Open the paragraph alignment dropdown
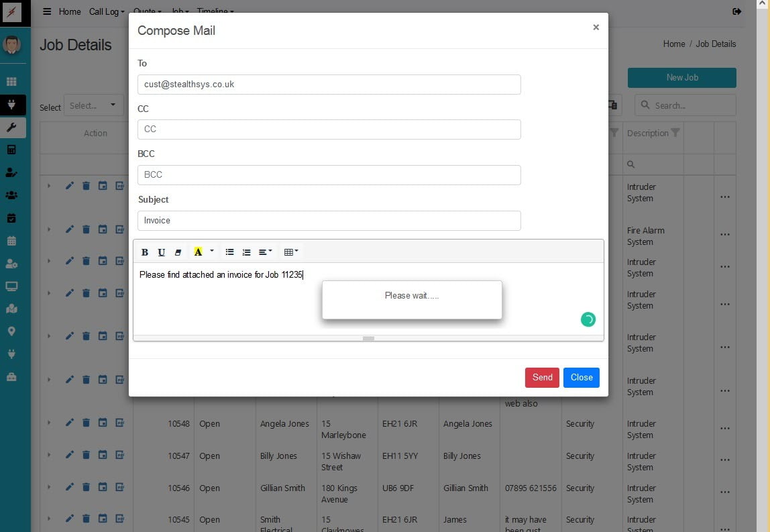Viewport: 770px width, 532px height. point(266,252)
